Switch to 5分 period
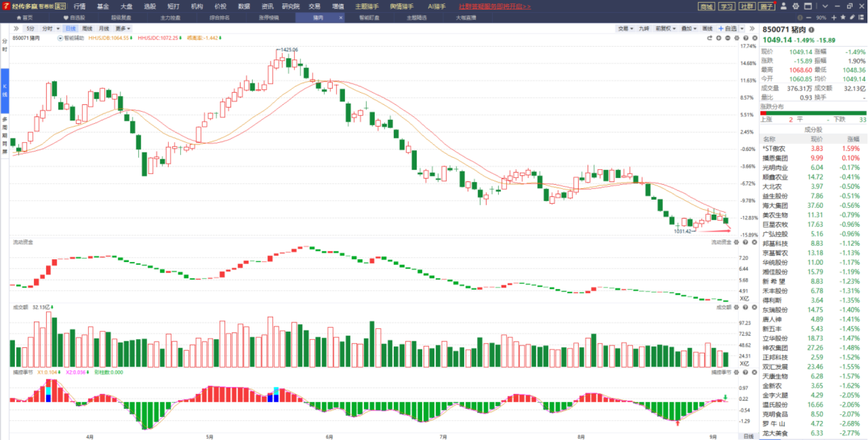 coord(30,28)
